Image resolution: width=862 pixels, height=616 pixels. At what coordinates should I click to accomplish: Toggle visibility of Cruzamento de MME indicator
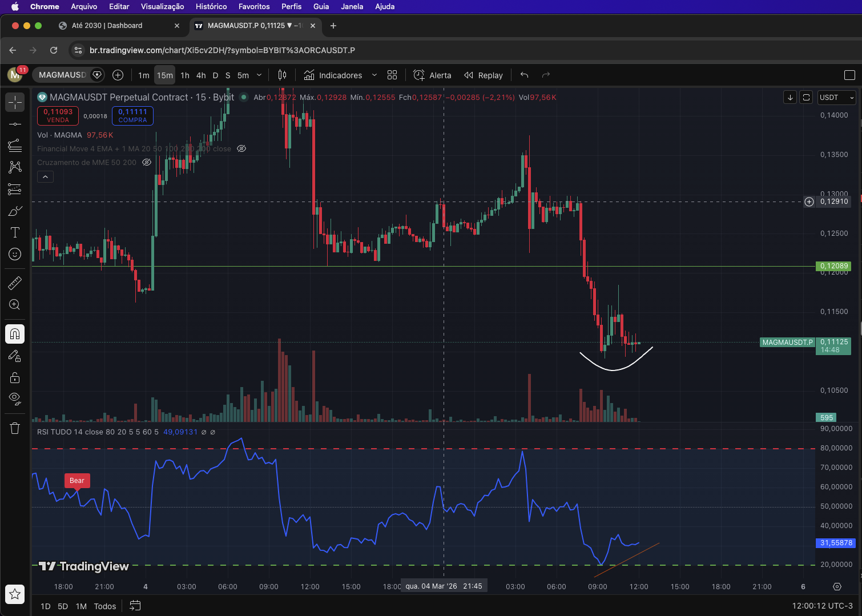click(x=147, y=163)
